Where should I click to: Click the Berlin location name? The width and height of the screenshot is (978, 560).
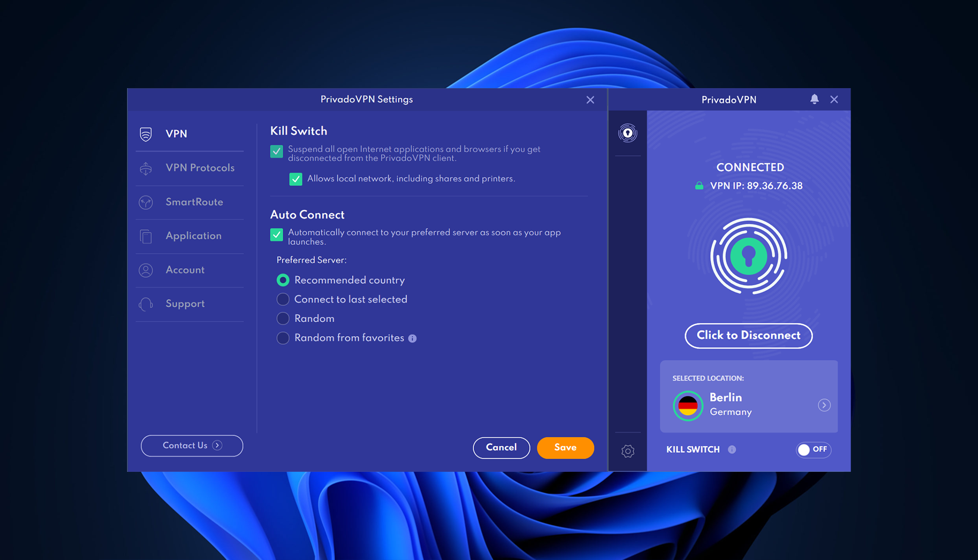[726, 398]
